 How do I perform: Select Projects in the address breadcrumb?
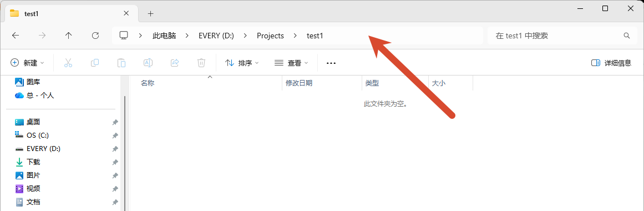point(270,36)
